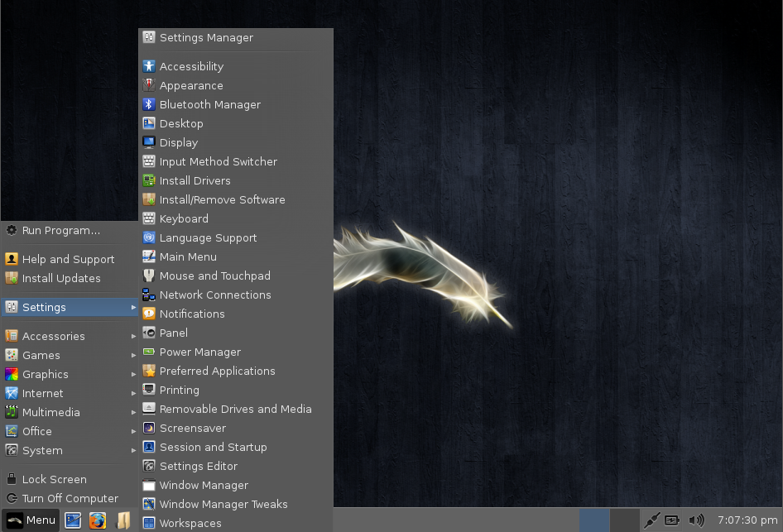Click the Help and Support icon

click(12, 259)
